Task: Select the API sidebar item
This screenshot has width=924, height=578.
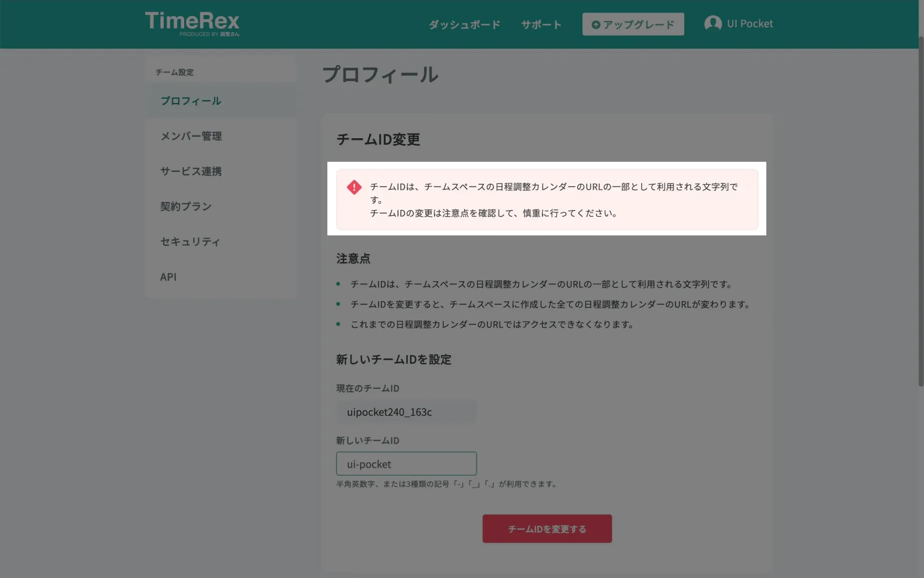Action: click(169, 276)
